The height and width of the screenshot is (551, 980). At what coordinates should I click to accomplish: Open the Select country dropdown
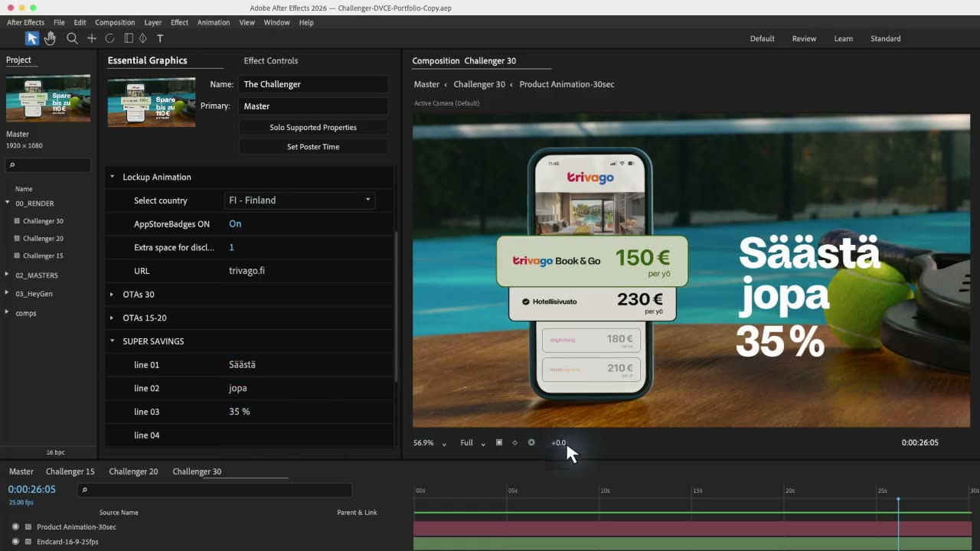[299, 201]
